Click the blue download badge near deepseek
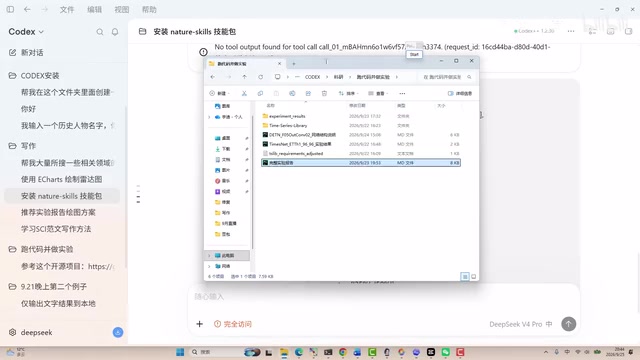 coord(118,332)
